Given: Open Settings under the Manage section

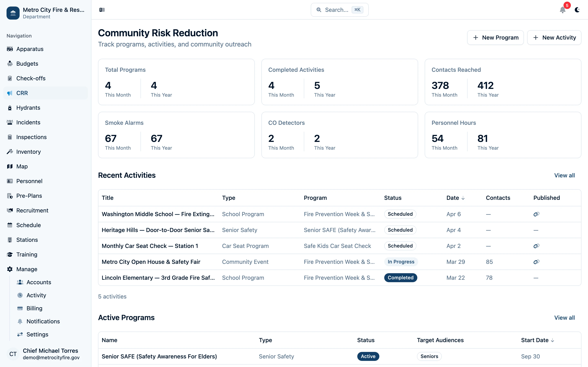Looking at the screenshot, I should point(37,334).
